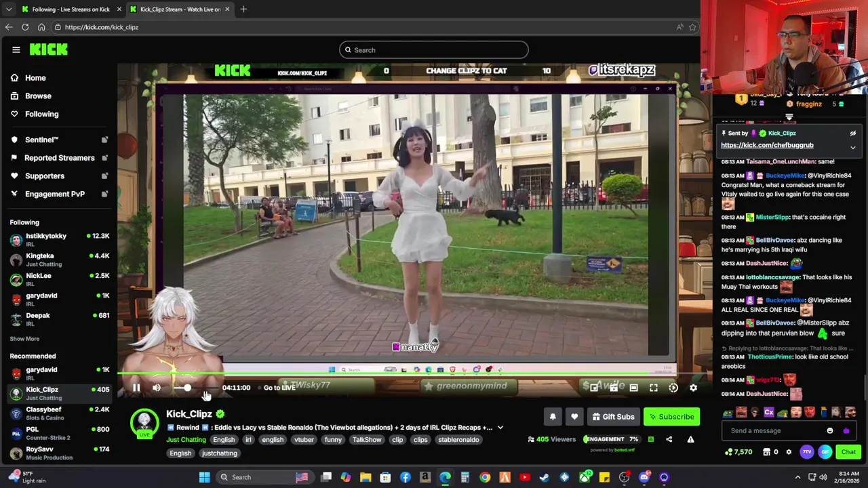This screenshot has height=488, width=868.
Task: Expand the stream title chevron
Action: (500, 428)
